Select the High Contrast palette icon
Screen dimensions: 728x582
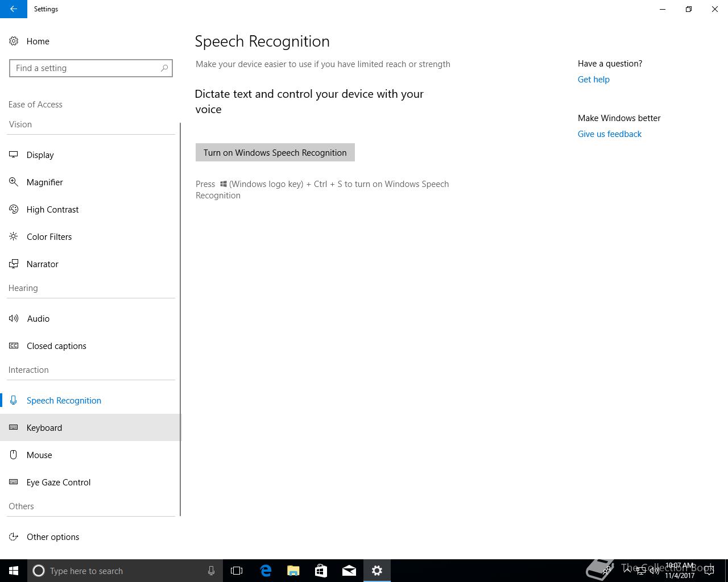(14, 209)
